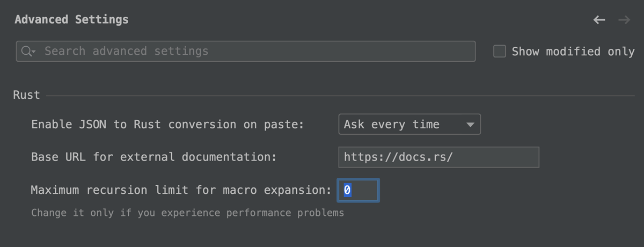Click the back navigation arrow
The image size is (644, 247).
(599, 20)
